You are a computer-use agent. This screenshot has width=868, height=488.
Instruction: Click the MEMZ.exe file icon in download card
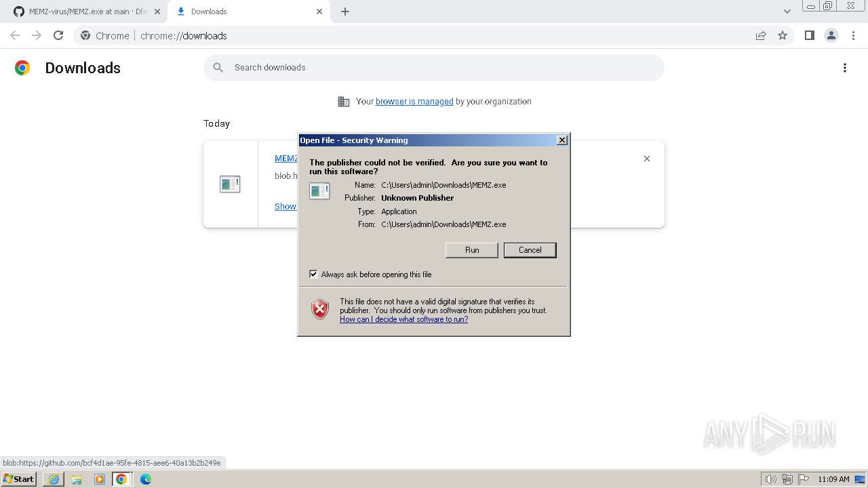[230, 184]
